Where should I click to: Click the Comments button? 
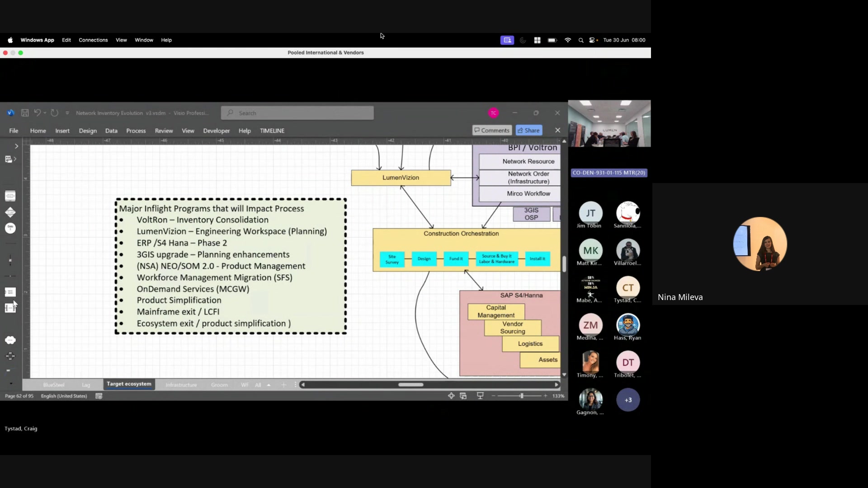[492, 130]
